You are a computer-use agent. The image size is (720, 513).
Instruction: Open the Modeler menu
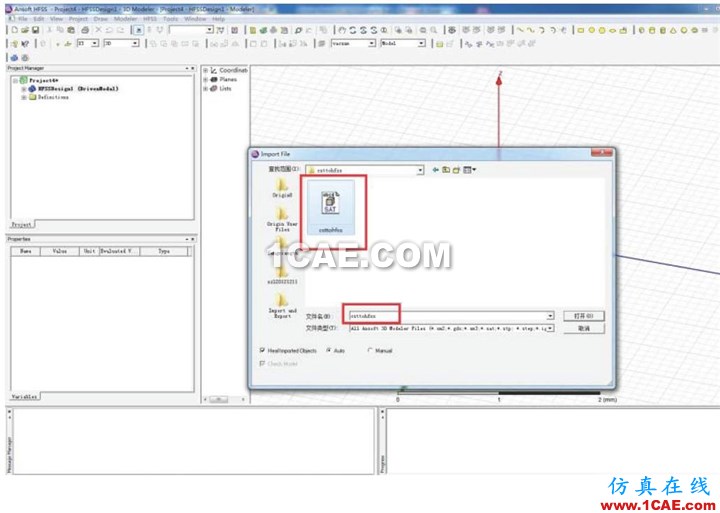(x=125, y=19)
